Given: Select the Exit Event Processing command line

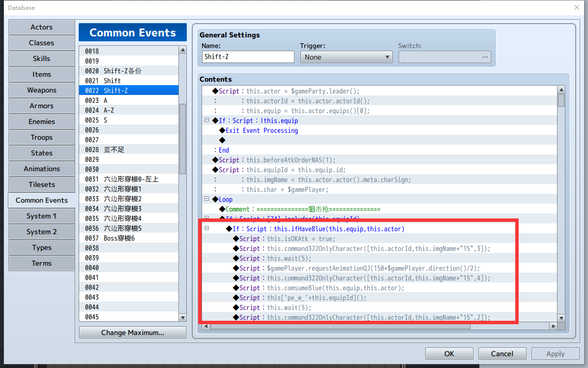Looking at the screenshot, I should [x=380, y=130].
